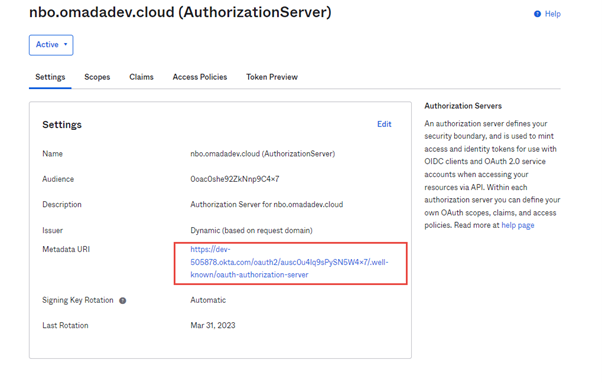Click the Signing Key Rotation value Automatic
602x383 pixels.
(208, 300)
